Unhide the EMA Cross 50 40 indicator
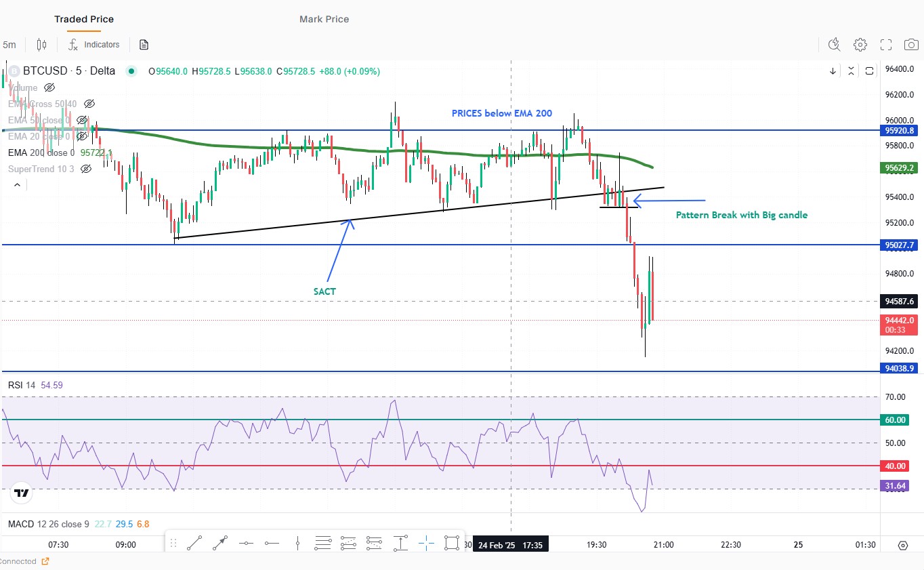The height and width of the screenshot is (570, 924). [89, 104]
